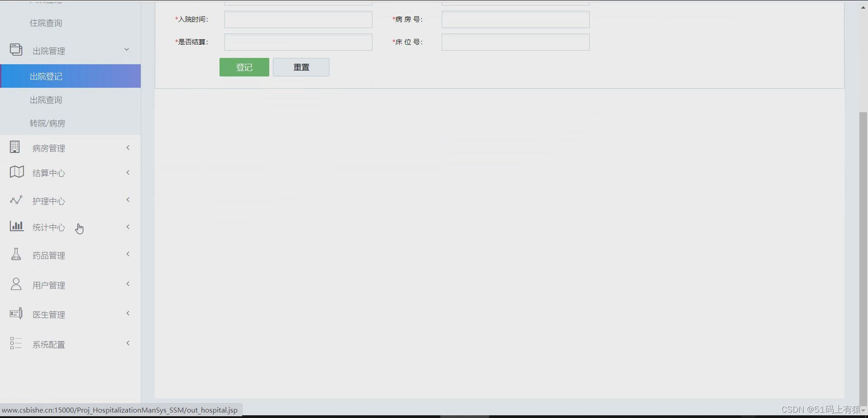
Task: Open the 病房管理 menu label
Action: pos(49,148)
